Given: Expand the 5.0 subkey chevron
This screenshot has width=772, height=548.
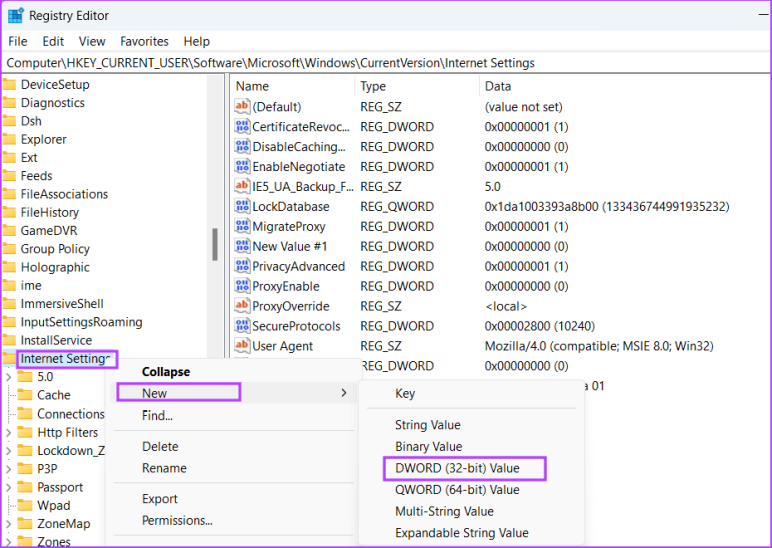Looking at the screenshot, I should tap(9, 377).
